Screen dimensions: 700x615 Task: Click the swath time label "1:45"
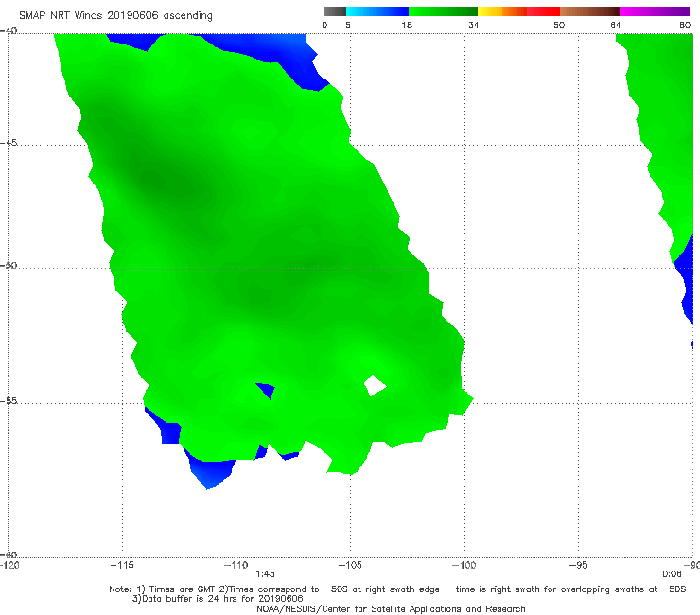coord(265,574)
